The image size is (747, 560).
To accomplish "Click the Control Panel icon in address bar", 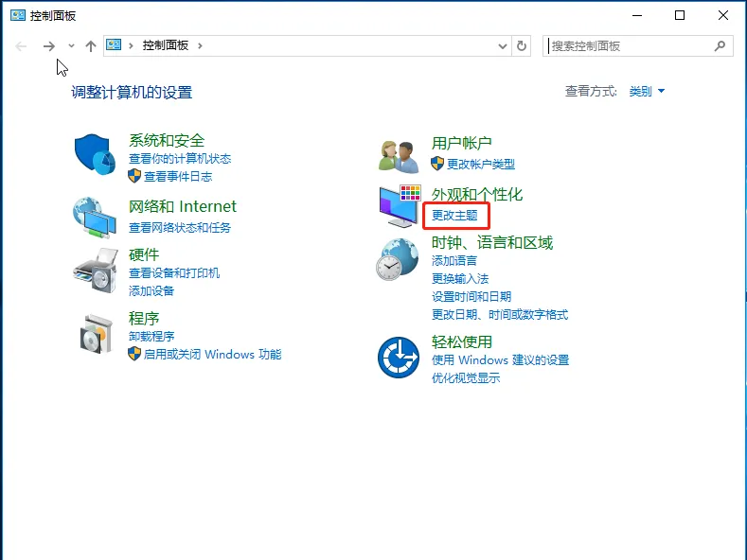I will (114, 44).
